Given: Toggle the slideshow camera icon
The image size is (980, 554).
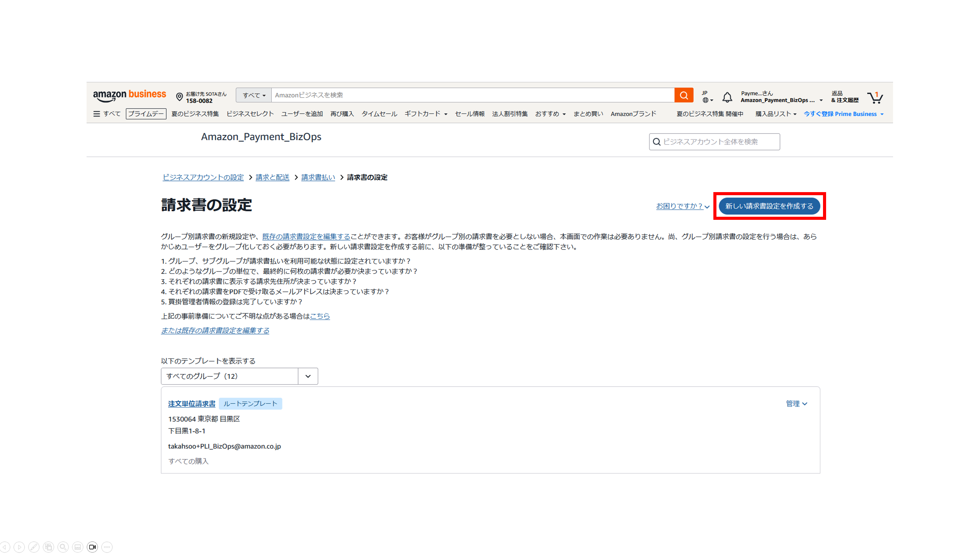Looking at the screenshot, I should pyautogui.click(x=92, y=547).
